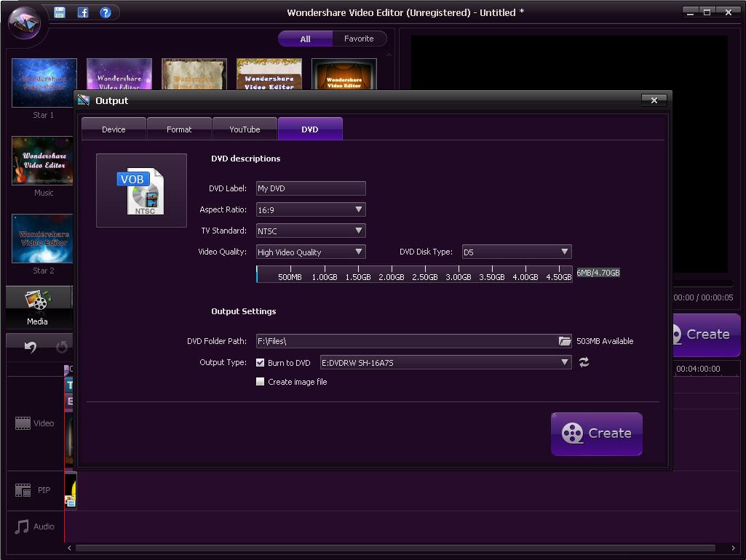Select the Audio track note icon

coord(22,527)
